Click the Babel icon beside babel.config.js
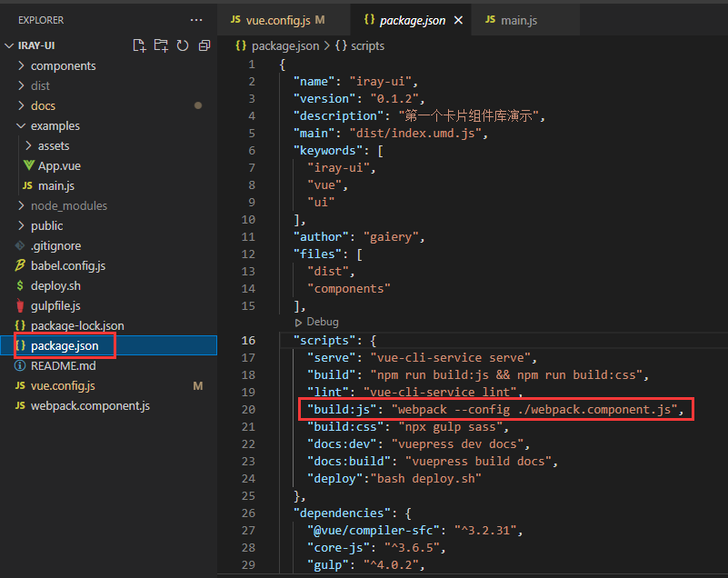The width and height of the screenshot is (728, 578). tap(20, 265)
